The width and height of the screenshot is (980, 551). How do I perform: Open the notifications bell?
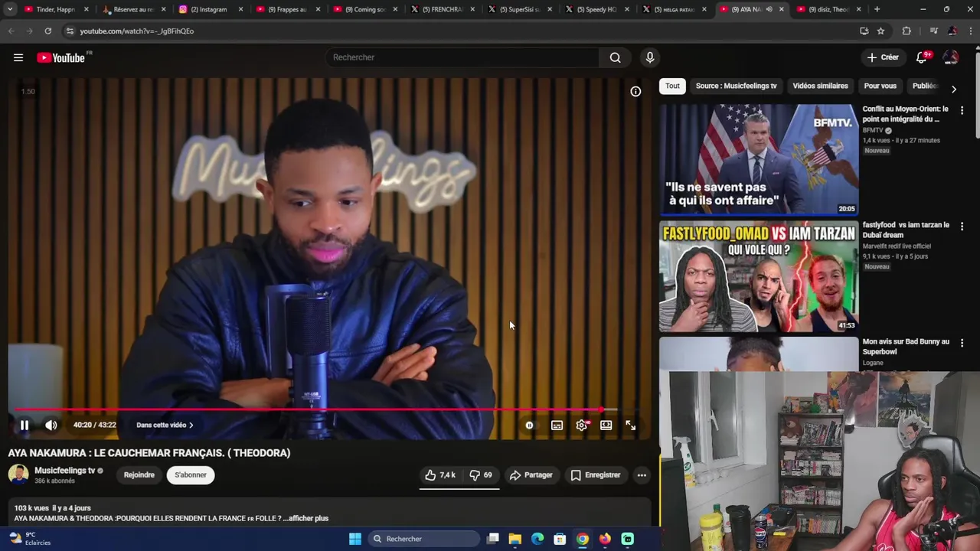(922, 57)
